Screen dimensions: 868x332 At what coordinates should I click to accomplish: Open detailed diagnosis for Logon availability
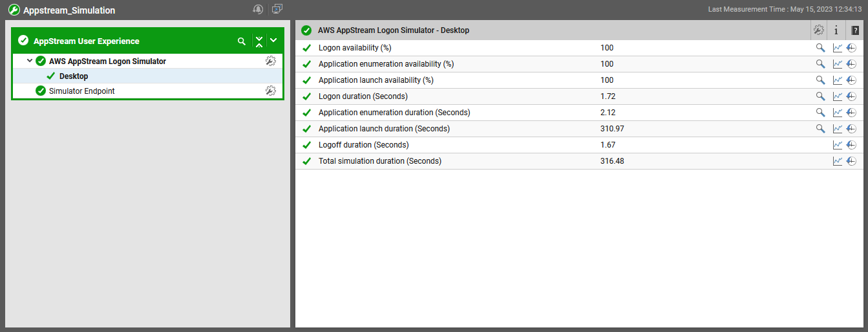click(x=820, y=47)
